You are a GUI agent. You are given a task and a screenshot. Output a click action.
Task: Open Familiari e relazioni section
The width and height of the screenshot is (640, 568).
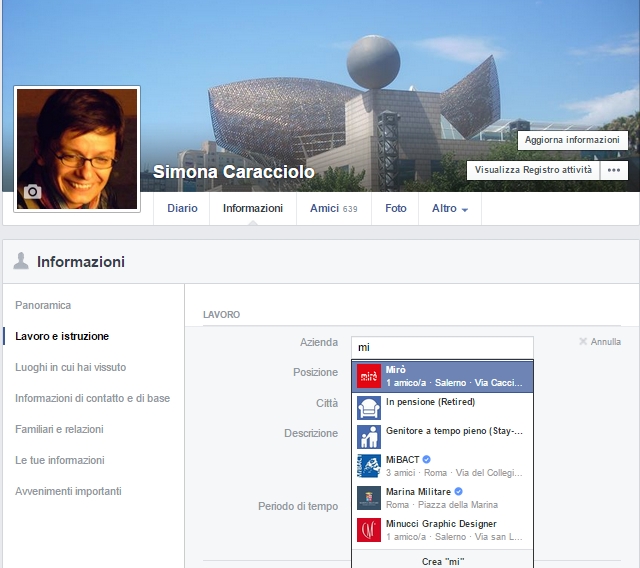59,429
